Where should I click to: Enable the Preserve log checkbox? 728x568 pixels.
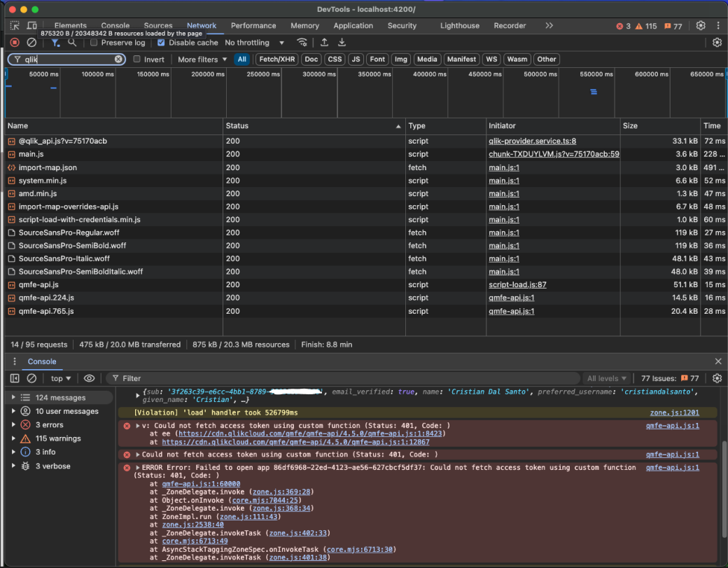tap(94, 43)
